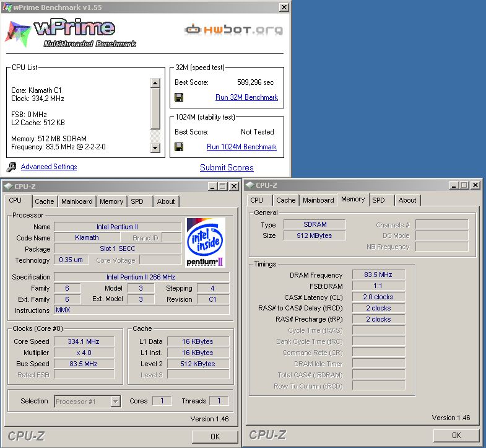Minimize the right CPU-Z window
The width and height of the screenshot is (486, 448).
point(454,185)
